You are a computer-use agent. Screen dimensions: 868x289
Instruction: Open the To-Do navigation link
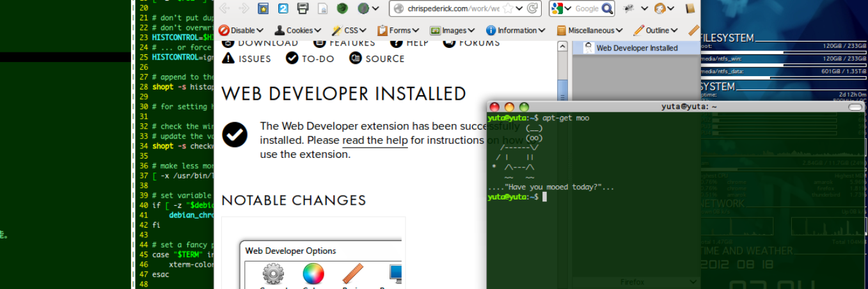point(310,58)
